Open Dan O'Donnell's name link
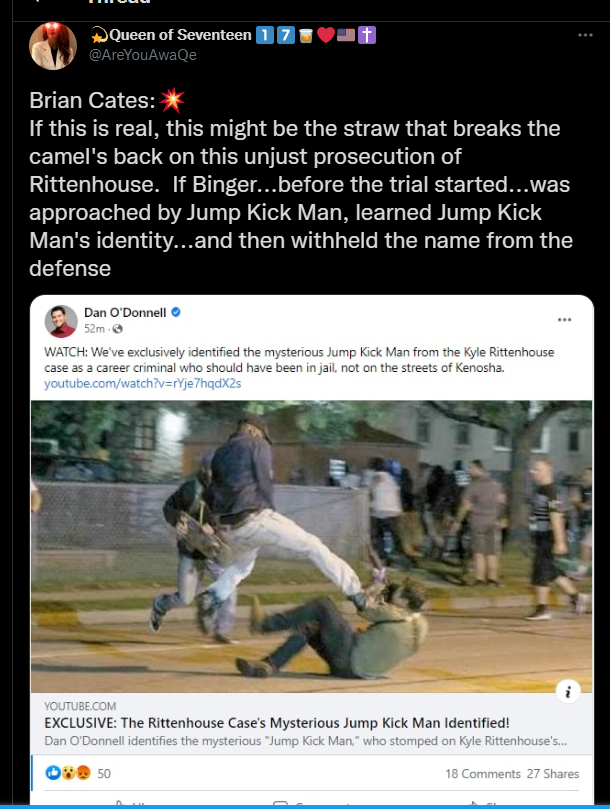The width and height of the screenshot is (610, 809). (125, 313)
